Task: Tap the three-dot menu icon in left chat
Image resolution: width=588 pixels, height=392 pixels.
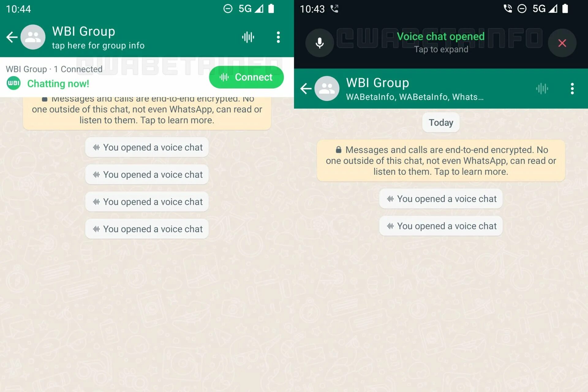Action: (278, 37)
